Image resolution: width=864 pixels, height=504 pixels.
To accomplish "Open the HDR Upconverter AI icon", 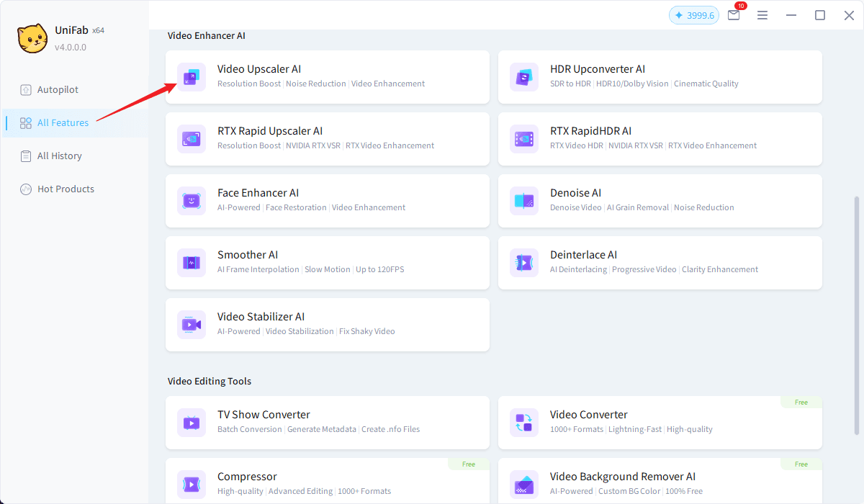I will (x=524, y=77).
